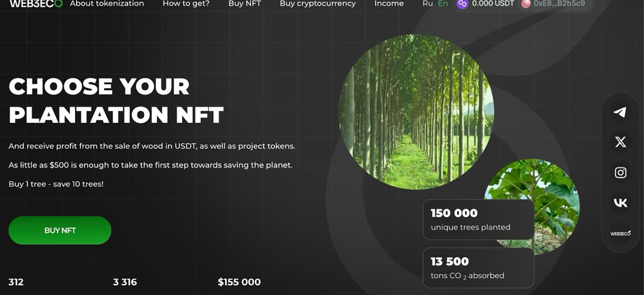Click the WEB3ECO icon in sidebar
Viewport: 644px width, 295px height.
point(620,233)
